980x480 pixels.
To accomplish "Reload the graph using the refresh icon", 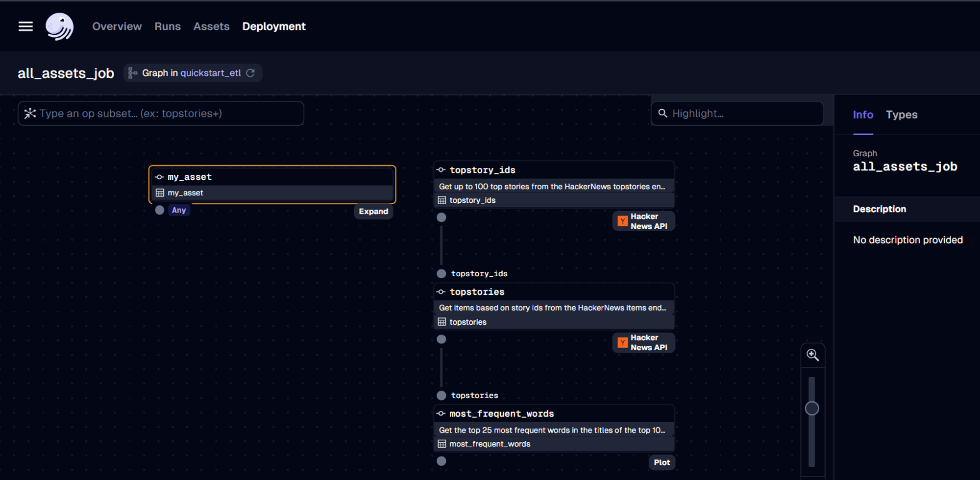I will coord(251,72).
